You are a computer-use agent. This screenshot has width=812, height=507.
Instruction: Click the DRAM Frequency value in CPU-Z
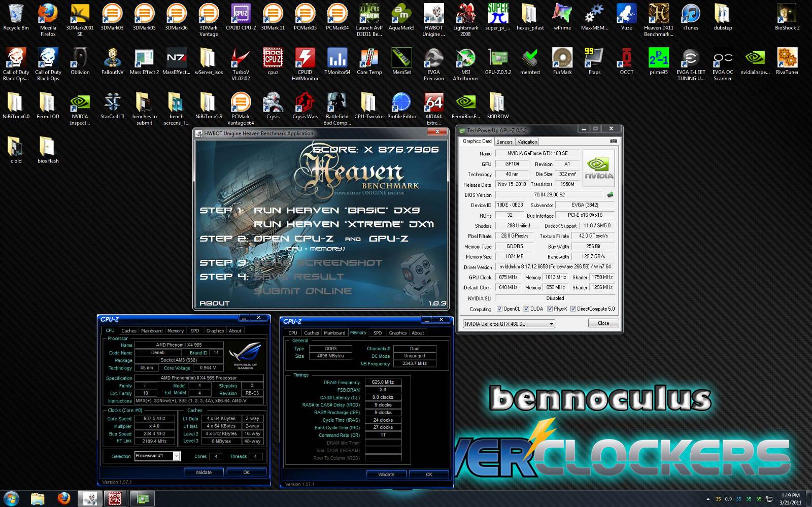[383, 382]
